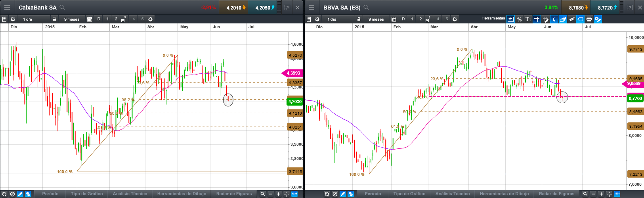Select template 5 in BBVA chart
Screen dimensions: 644x198
(x=447, y=19)
